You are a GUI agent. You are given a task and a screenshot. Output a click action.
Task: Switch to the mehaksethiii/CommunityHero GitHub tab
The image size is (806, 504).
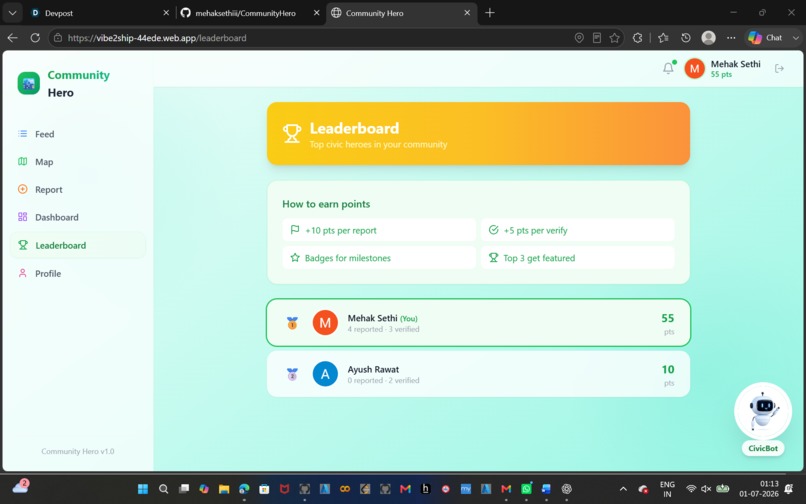[250, 13]
